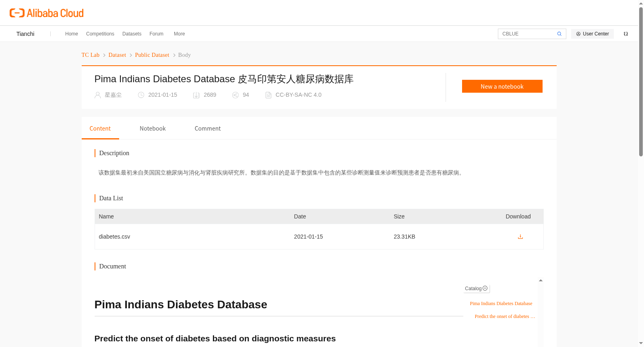Open the More menu in navigation
This screenshot has height=347, width=644.
tap(180, 34)
